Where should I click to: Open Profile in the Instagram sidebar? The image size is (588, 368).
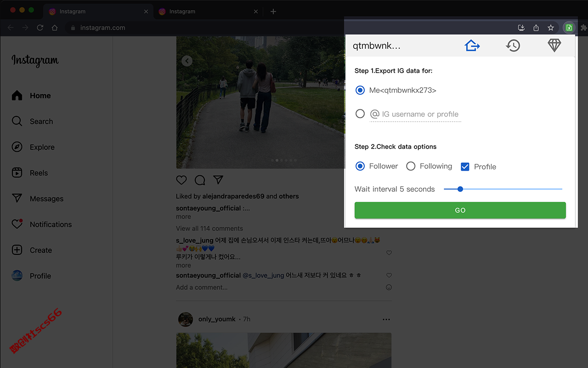31,276
